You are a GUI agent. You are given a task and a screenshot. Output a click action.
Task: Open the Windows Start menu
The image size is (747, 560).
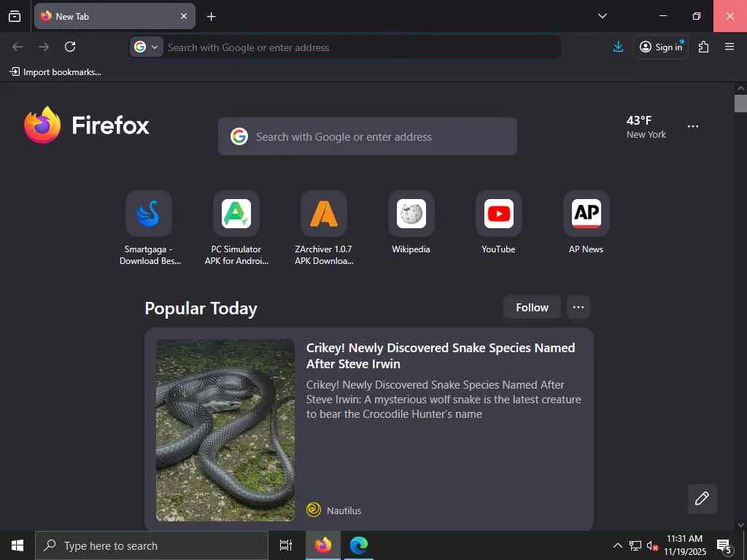point(18,545)
